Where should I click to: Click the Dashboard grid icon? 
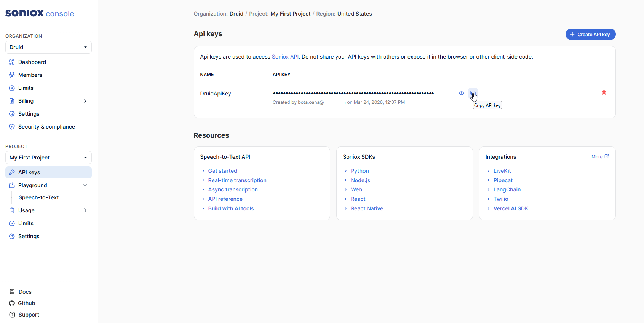click(x=12, y=62)
